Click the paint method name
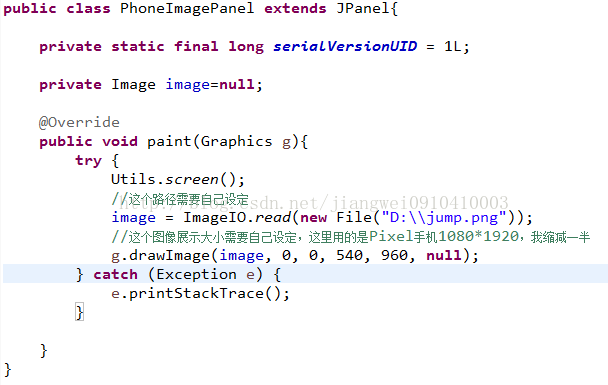 point(169,141)
